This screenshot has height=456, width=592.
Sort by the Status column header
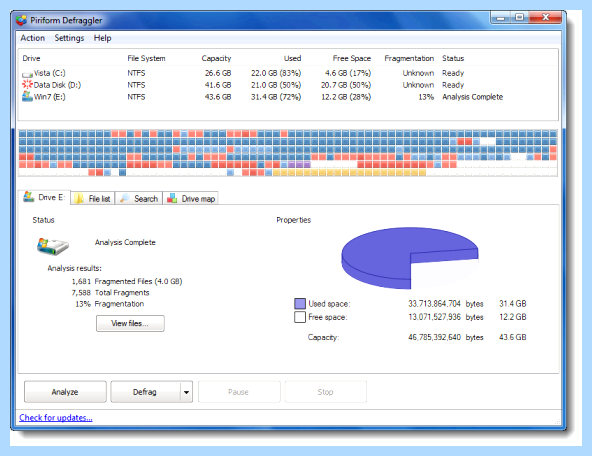(x=453, y=59)
